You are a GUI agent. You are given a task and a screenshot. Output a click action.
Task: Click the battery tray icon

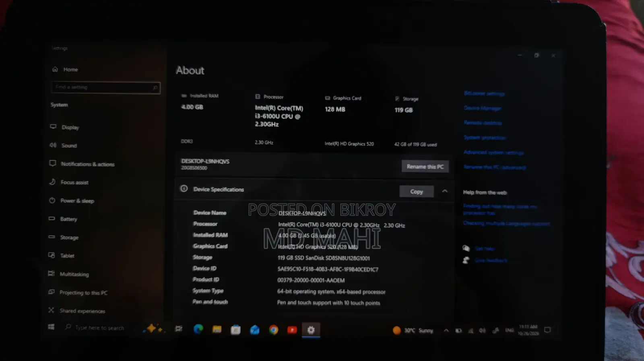(458, 330)
